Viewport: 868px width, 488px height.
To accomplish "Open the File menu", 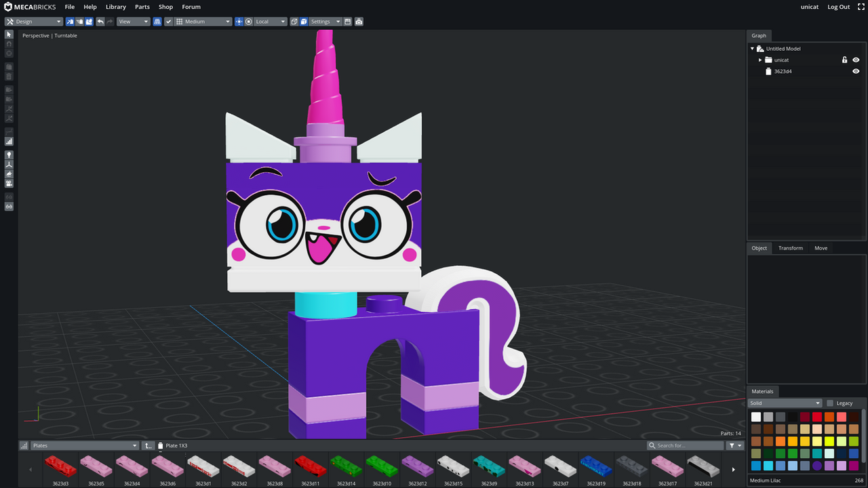I will tap(70, 7).
